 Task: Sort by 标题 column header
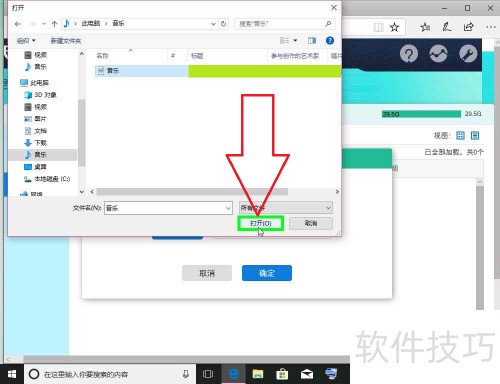coord(197,56)
